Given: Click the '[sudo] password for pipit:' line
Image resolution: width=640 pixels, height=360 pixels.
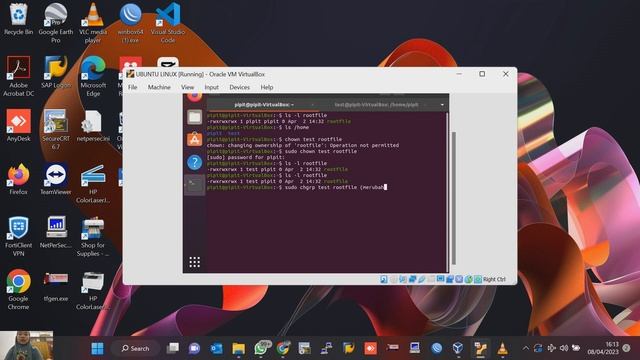Looking at the screenshot, I should pos(246,157).
